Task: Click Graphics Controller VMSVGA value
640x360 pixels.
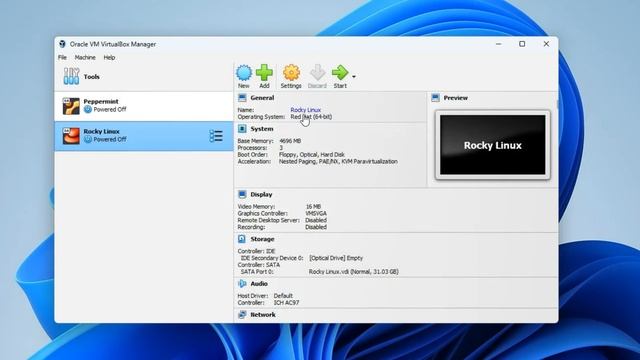Action: pyautogui.click(x=316, y=213)
